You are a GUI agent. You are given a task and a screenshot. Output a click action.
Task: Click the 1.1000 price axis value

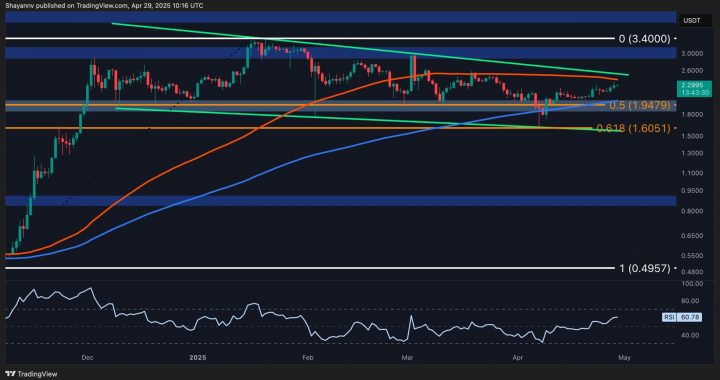point(692,173)
